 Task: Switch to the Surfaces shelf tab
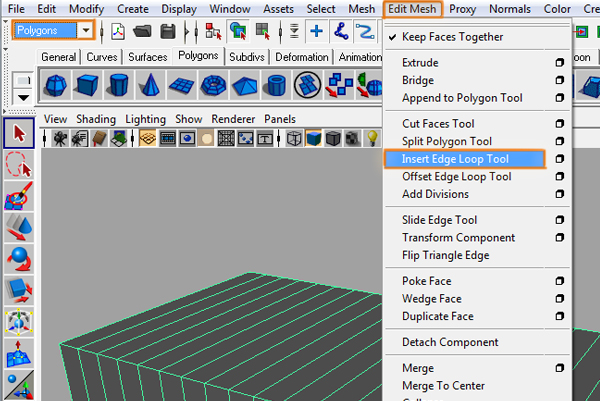coord(147,57)
